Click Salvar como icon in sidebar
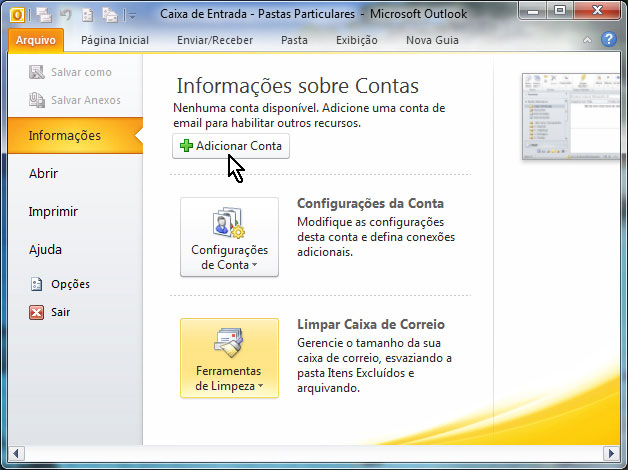This screenshot has width=628, height=470. click(37, 72)
